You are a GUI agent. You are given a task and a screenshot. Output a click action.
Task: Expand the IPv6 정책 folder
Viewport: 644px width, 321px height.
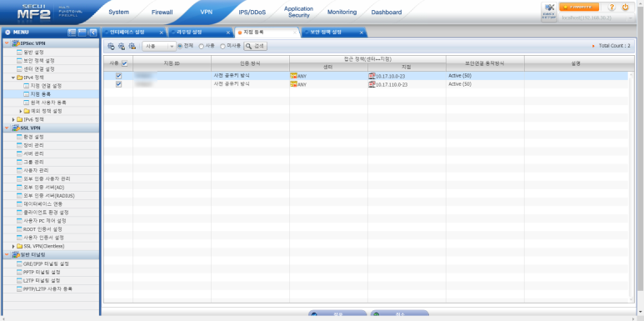(x=13, y=119)
